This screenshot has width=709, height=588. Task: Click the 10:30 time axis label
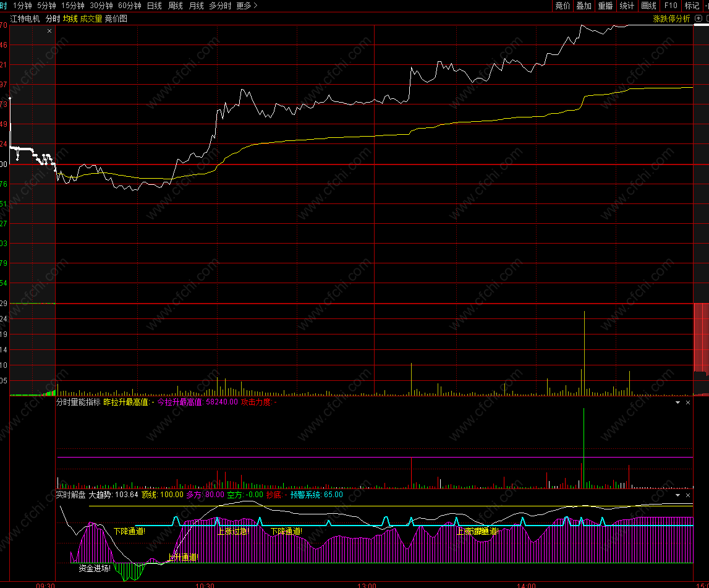click(205, 586)
